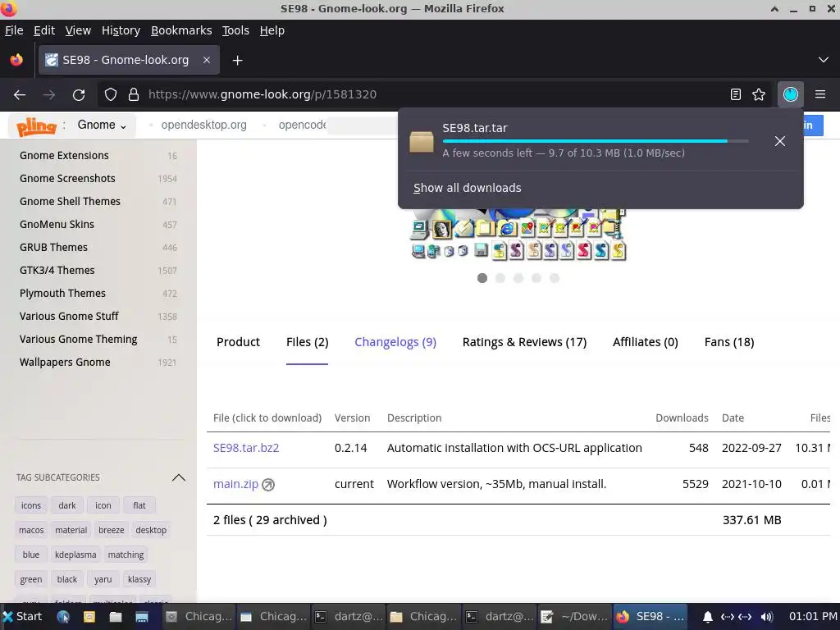Switch to the Changelogs (9) tab

395,342
